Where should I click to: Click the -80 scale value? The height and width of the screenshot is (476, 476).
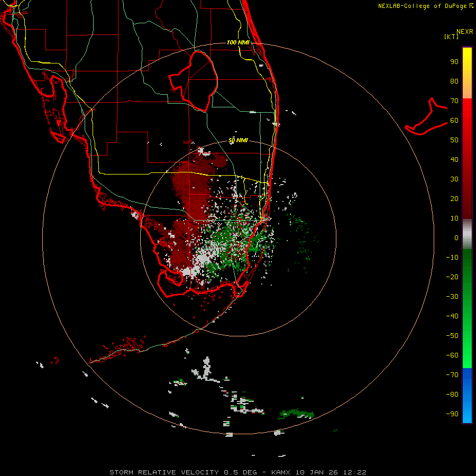(452, 395)
